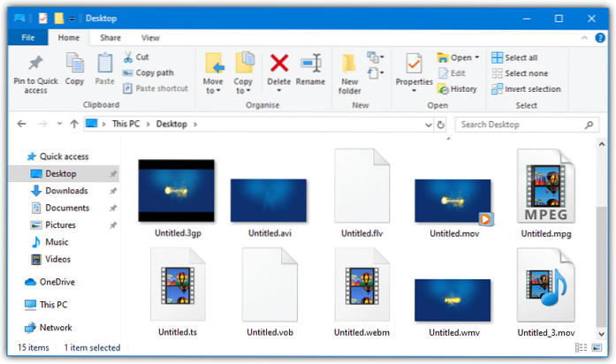616x364 pixels.
Task: Expand the Delete options arrow
Action: pos(279,91)
